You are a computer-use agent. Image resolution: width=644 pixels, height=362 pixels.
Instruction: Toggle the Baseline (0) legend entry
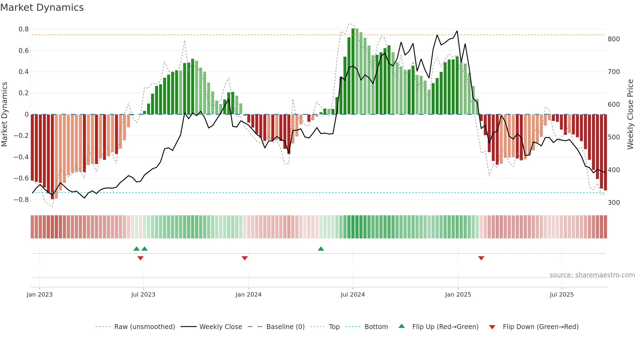tap(276, 327)
